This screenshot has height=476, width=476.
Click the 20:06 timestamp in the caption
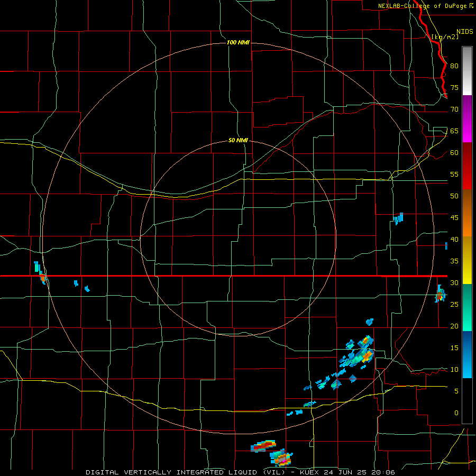tap(382, 472)
